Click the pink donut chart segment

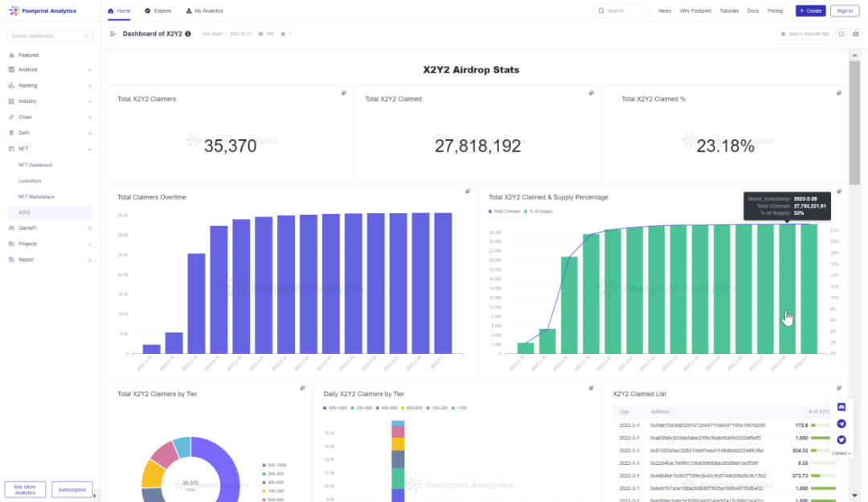165,453
